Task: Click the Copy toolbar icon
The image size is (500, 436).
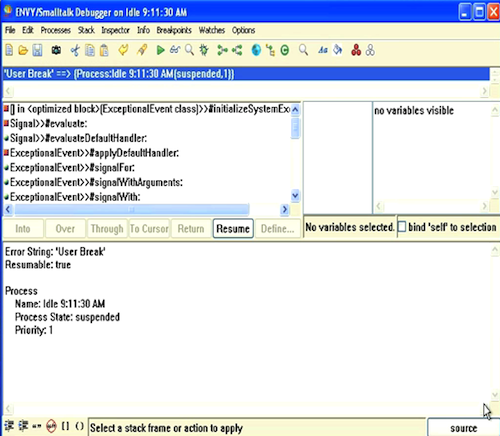Action: point(90,51)
